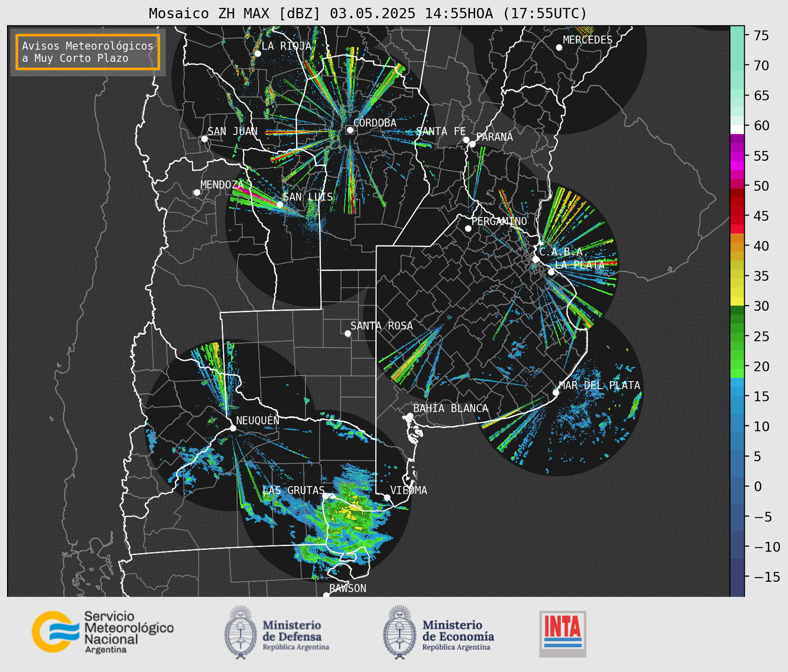This screenshot has width=788, height=672.
Task: Select the SANTA ROSA city marker dot
Action: [x=348, y=333]
